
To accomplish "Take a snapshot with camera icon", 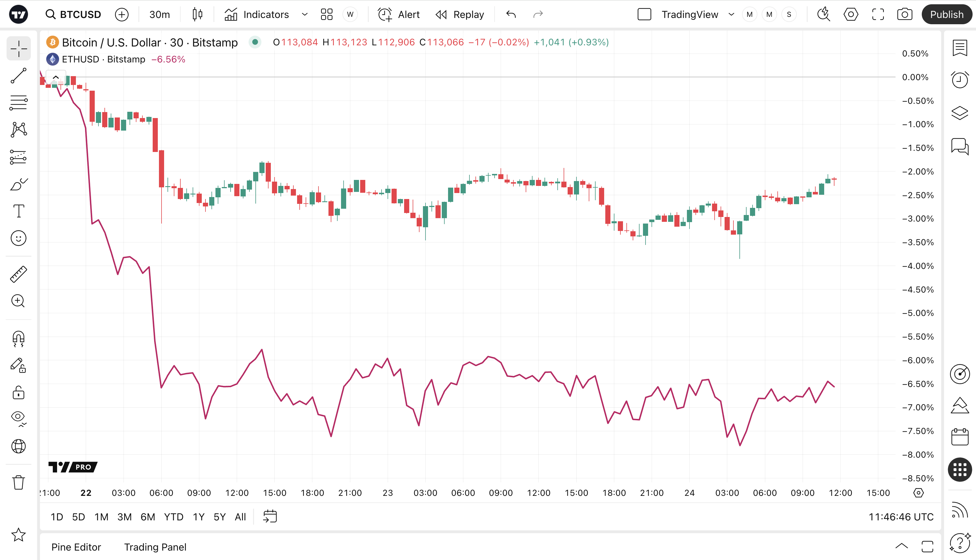I will click(904, 15).
